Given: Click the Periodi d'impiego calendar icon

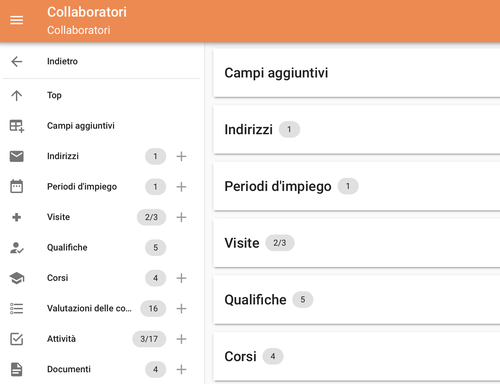Looking at the screenshot, I should tap(17, 187).
